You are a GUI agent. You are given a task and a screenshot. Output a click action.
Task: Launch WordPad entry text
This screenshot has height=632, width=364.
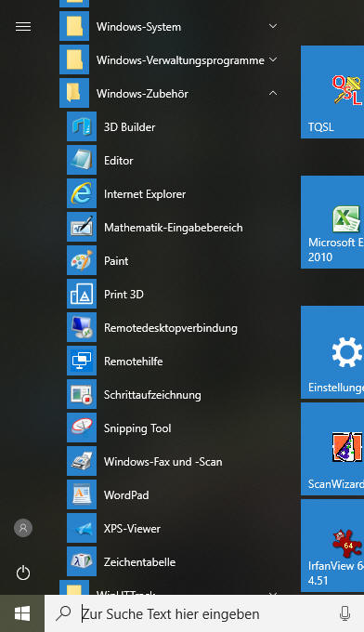126,495
